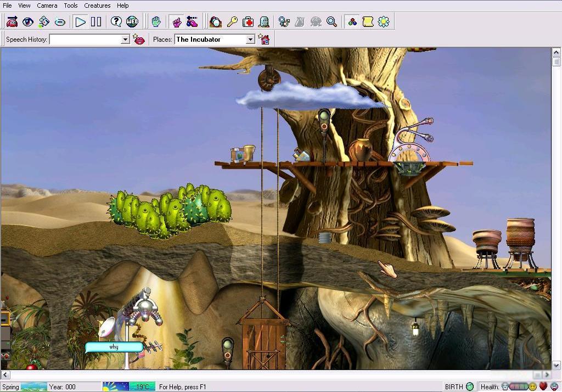Expand the Speech History dropdown
Viewport: 562px width, 392px height.
(125, 40)
